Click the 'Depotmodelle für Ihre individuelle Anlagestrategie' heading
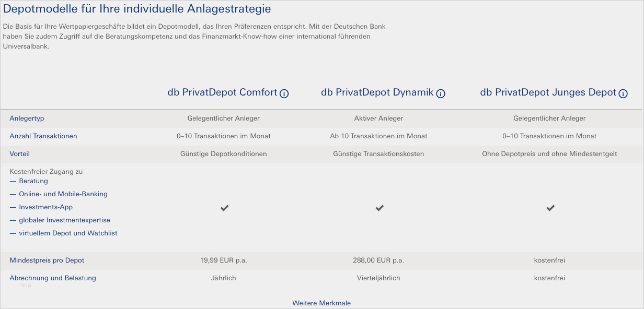Viewport: 644px width, 309px height. click(137, 9)
